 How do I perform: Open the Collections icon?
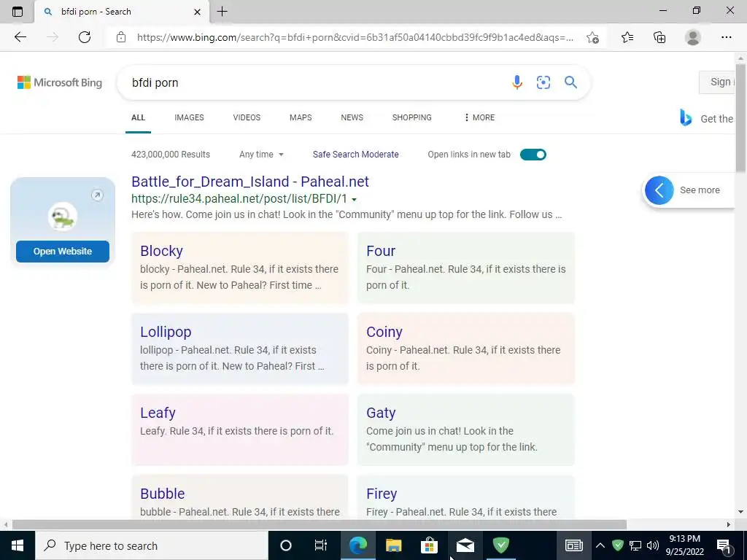[x=659, y=37]
